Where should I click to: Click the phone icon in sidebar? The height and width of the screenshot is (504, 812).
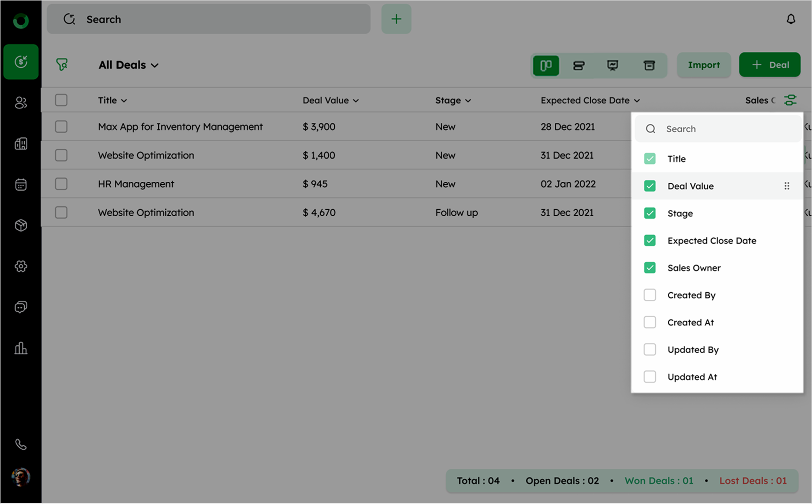click(21, 444)
